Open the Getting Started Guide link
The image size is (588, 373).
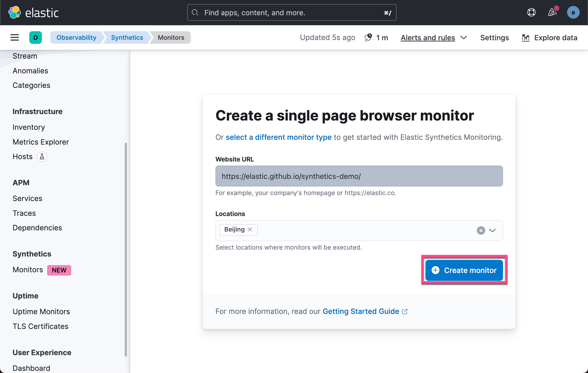[x=361, y=312]
